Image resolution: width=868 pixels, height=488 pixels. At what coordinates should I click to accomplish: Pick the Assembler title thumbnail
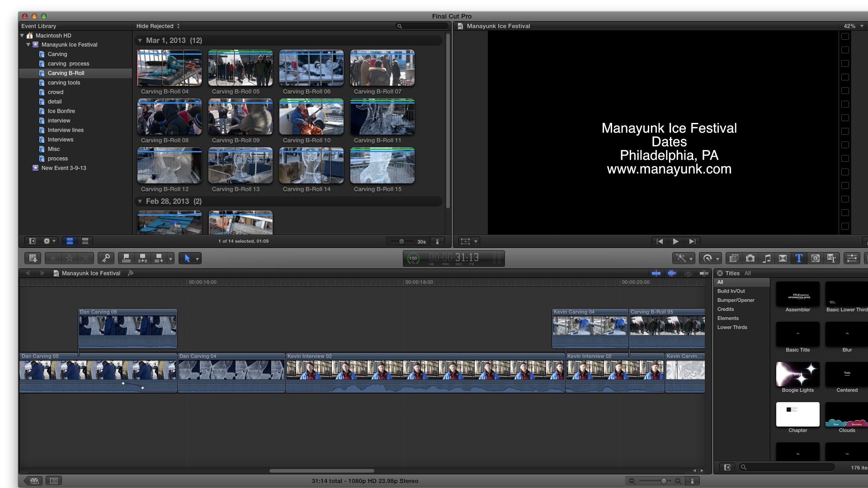[797, 294]
